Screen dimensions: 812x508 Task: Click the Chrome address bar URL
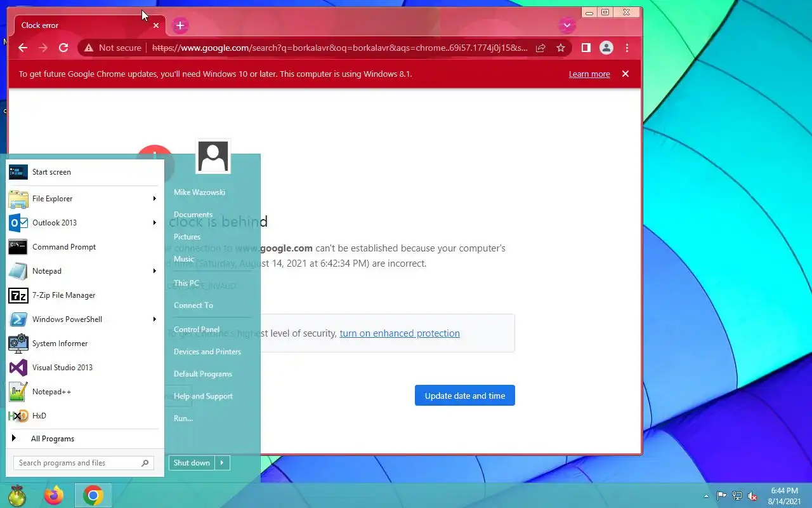point(339,48)
